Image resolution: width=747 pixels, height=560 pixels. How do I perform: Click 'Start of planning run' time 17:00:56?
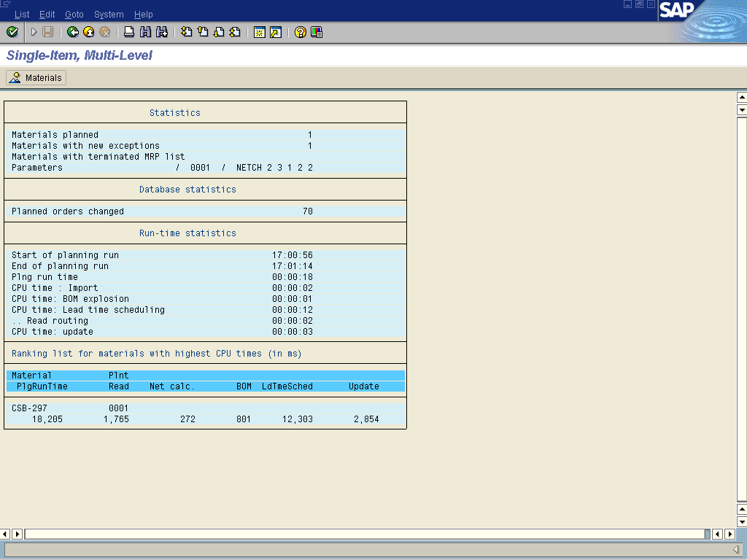click(x=293, y=255)
